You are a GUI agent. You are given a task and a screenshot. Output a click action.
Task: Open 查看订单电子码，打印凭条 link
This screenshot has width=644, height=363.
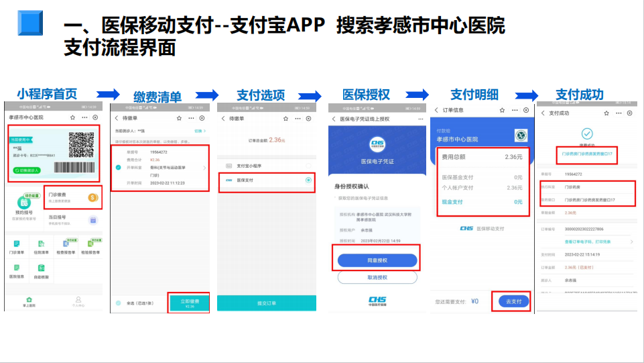point(587,242)
